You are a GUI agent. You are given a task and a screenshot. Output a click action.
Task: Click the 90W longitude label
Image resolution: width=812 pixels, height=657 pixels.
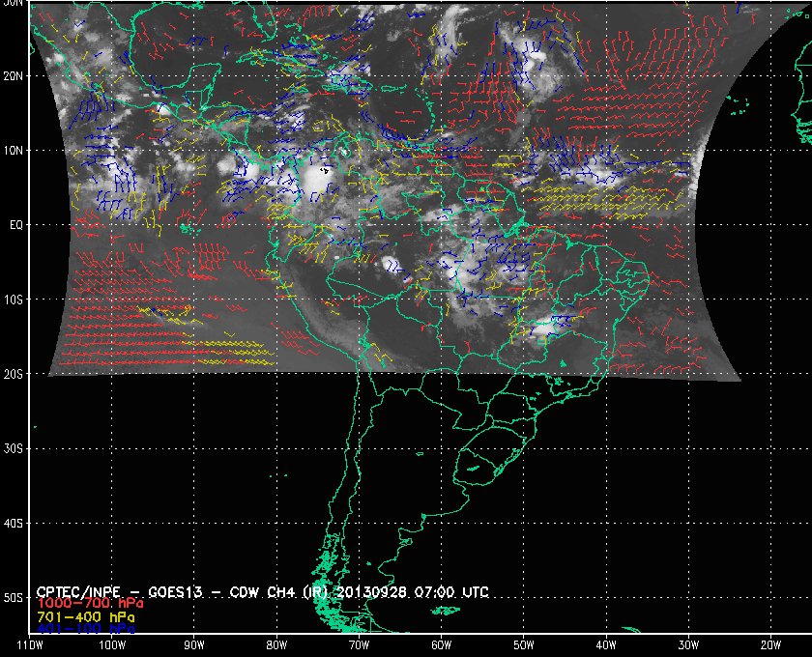[194, 645]
